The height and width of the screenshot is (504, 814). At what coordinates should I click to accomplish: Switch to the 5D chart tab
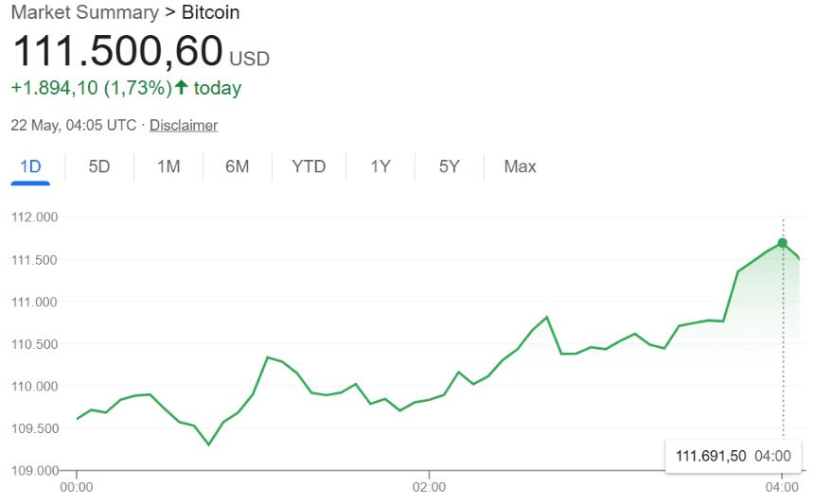coord(99,166)
